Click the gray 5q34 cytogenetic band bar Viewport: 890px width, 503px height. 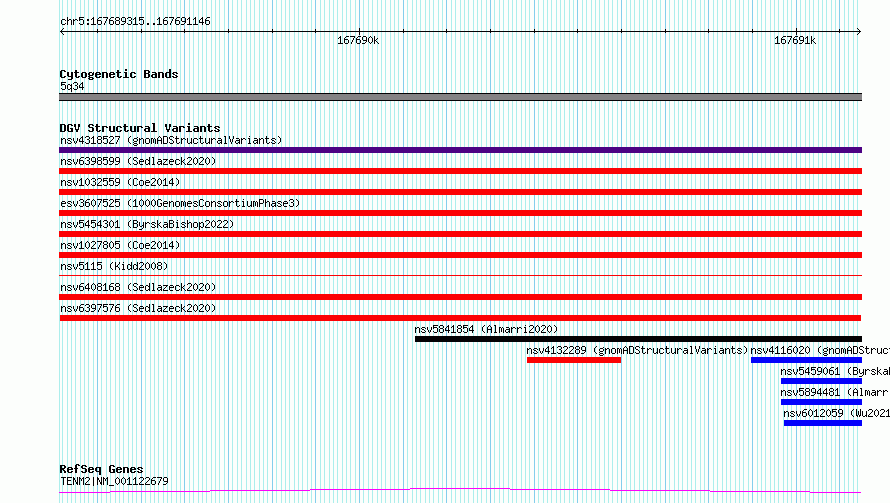(460, 97)
